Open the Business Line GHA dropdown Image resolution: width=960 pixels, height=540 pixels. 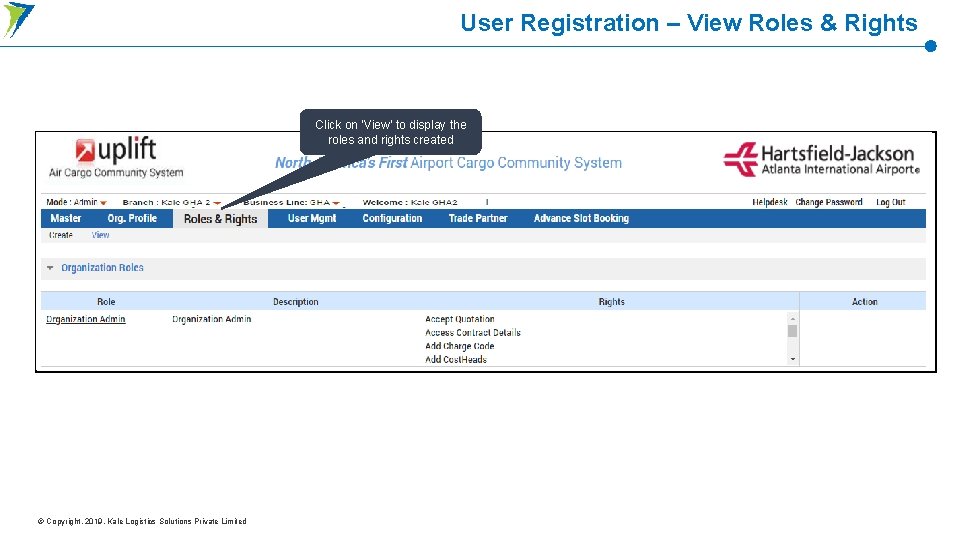(x=336, y=203)
